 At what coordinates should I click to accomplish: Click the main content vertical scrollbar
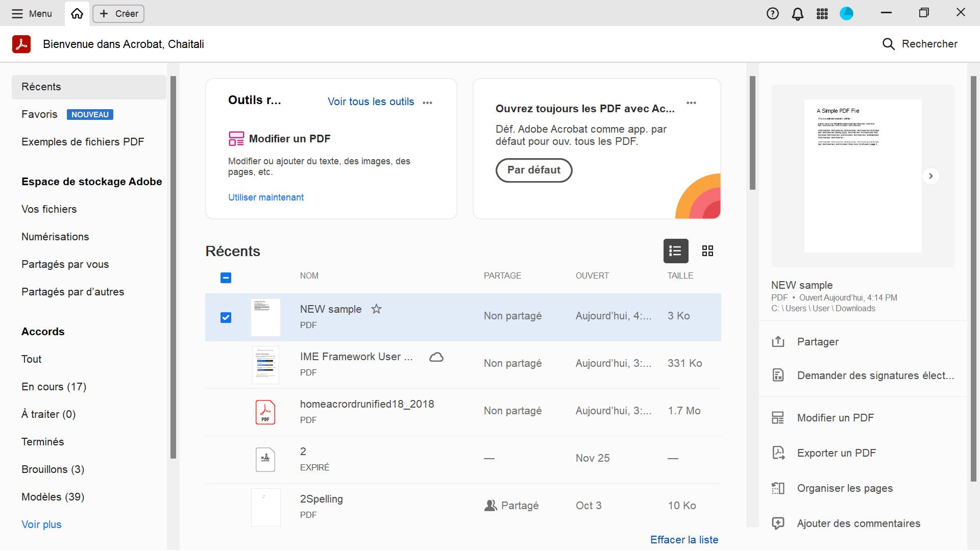coord(752,133)
